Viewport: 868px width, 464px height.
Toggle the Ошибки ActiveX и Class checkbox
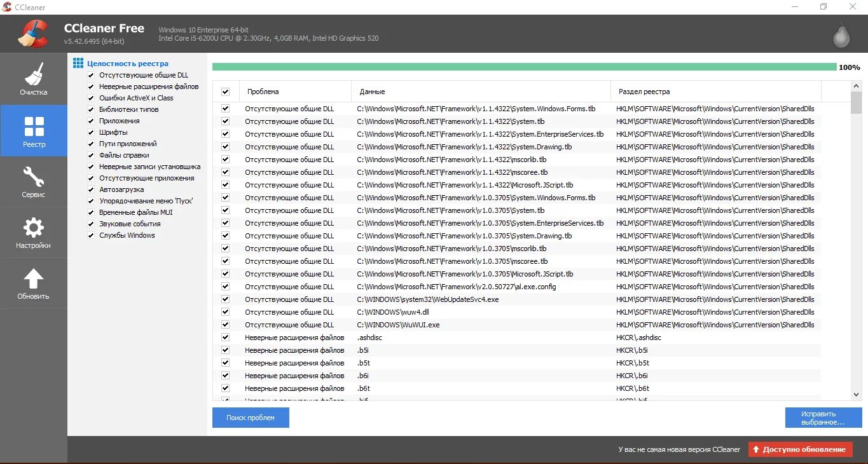[x=91, y=98]
